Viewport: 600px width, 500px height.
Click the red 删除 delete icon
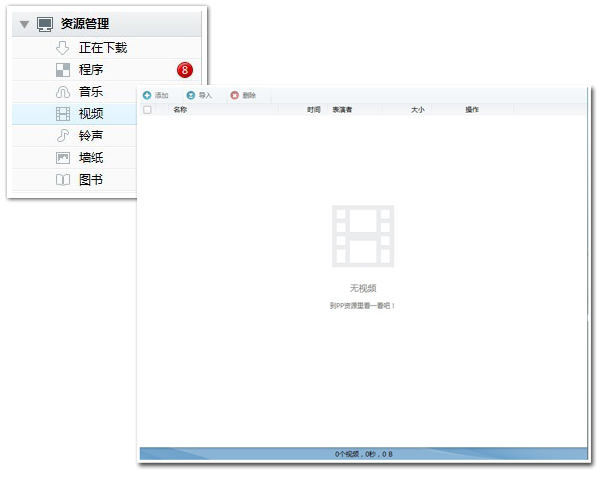[235, 95]
